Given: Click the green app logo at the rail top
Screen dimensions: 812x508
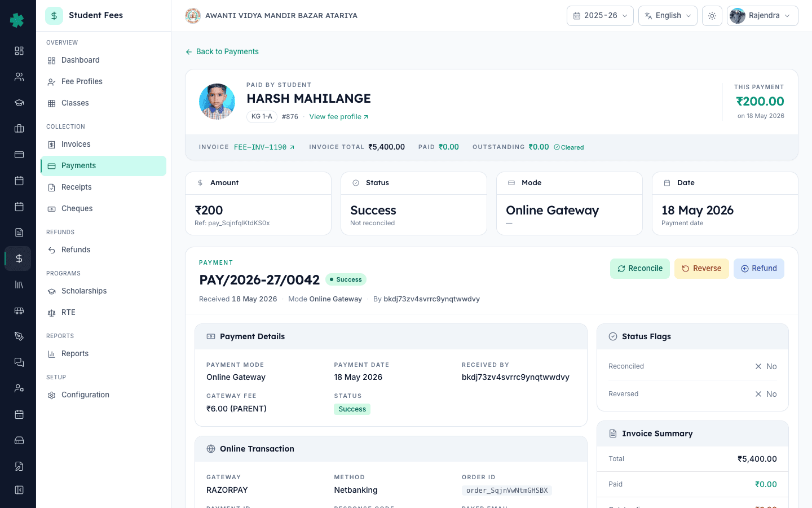Looking at the screenshot, I should [x=17, y=20].
